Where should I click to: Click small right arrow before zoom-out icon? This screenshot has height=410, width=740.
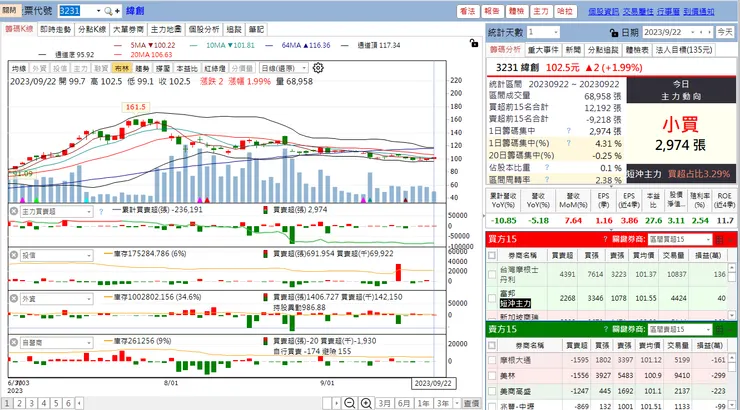point(336,403)
